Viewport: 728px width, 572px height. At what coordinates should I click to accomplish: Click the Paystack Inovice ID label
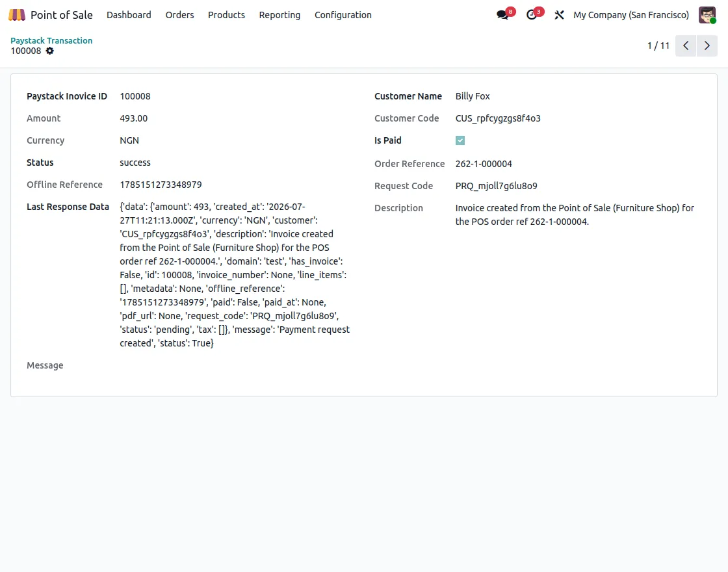67,96
